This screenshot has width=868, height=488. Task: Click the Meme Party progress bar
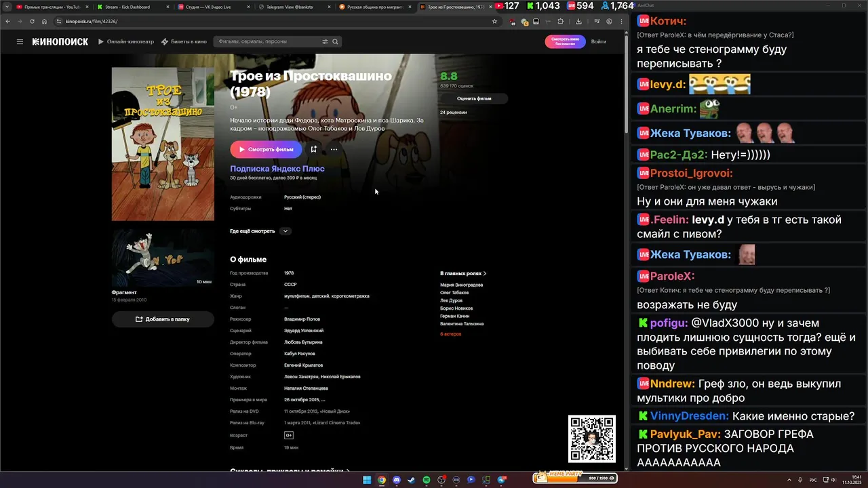574,478
